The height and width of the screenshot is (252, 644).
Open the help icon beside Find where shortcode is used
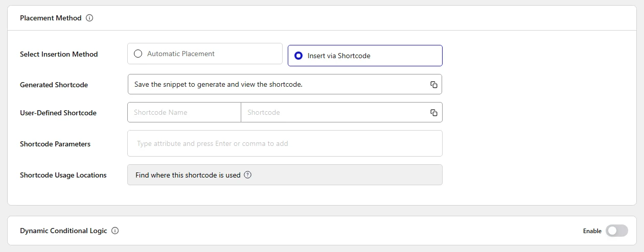248,175
